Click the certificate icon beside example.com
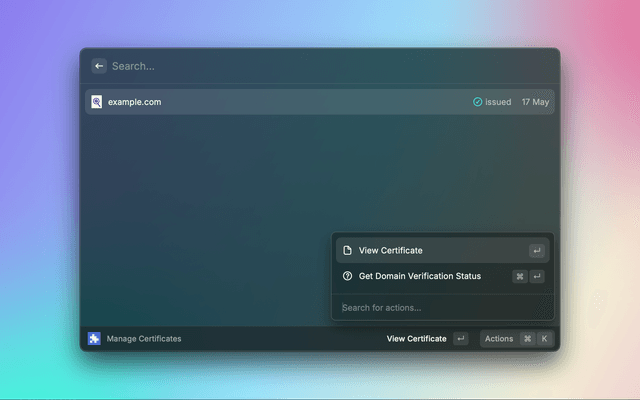 96,102
